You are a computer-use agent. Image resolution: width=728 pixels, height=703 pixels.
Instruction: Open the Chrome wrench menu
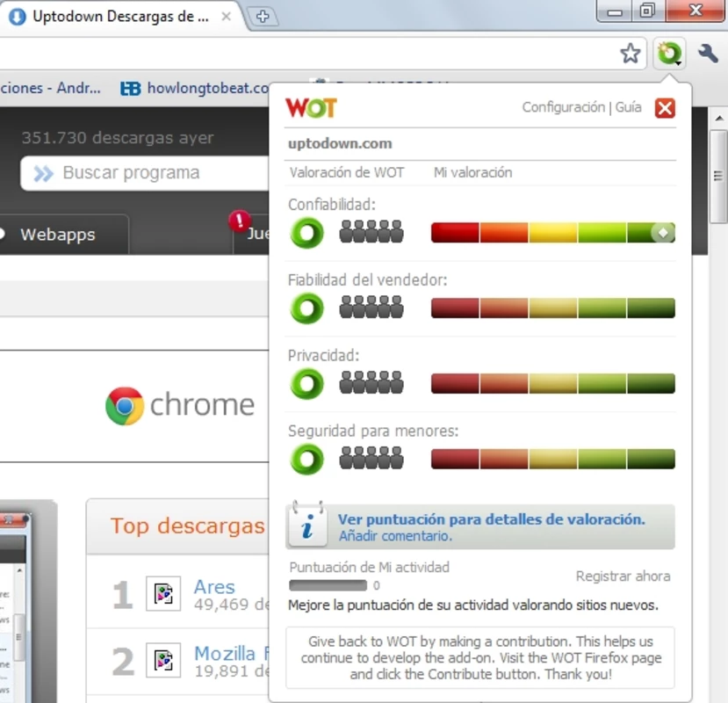tap(708, 54)
